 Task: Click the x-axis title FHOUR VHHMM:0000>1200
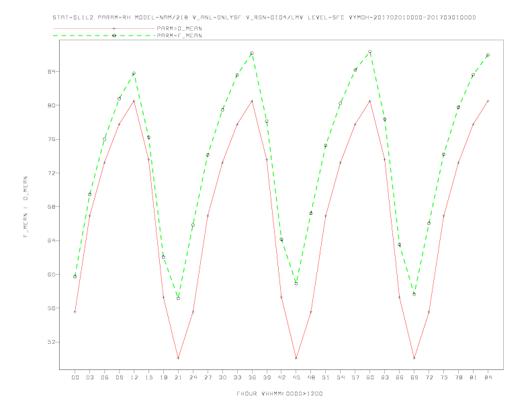coord(279,394)
